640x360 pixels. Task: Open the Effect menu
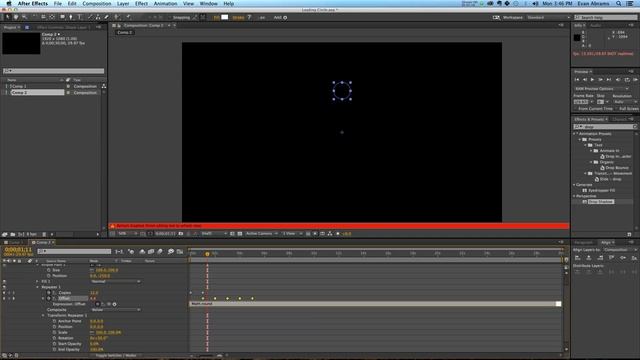(141, 3)
